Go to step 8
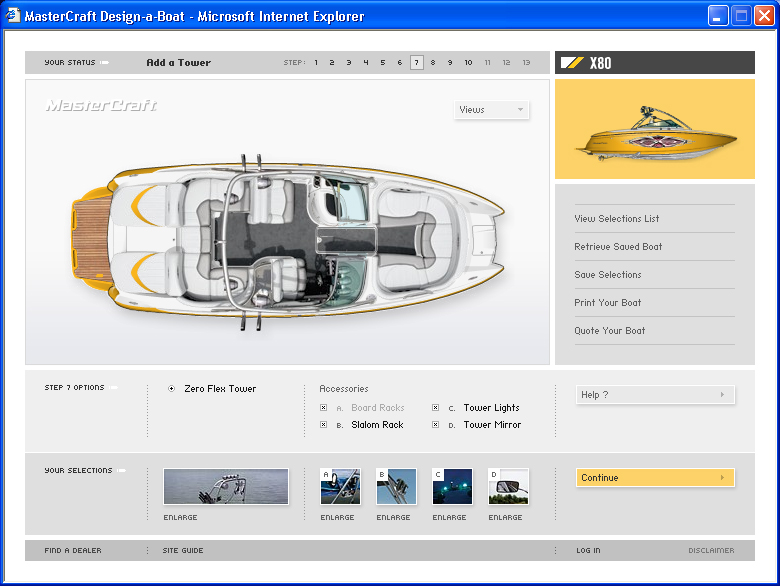The image size is (780, 586). (433, 63)
